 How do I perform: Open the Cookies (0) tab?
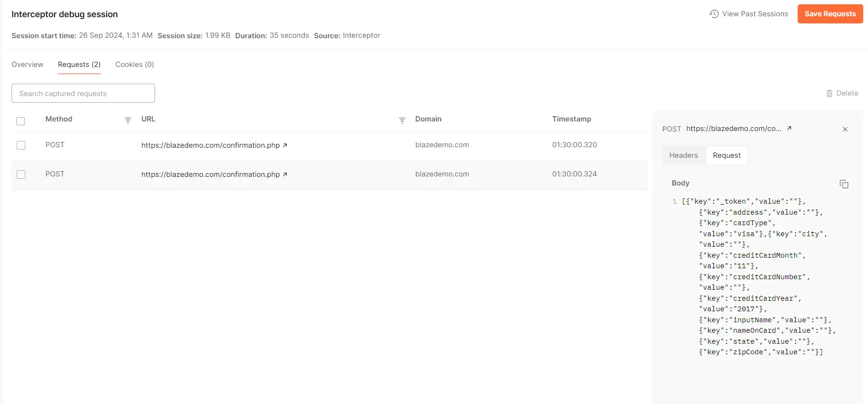(134, 65)
